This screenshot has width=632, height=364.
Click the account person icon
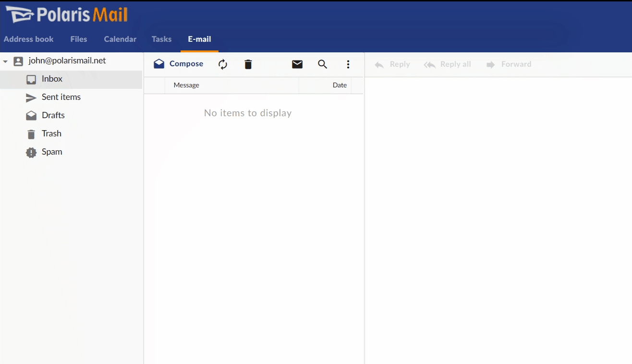coord(18,61)
